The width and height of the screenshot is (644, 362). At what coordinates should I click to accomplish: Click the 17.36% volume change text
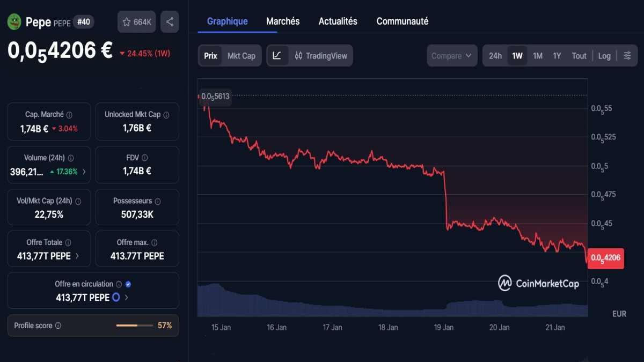[67, 172]
